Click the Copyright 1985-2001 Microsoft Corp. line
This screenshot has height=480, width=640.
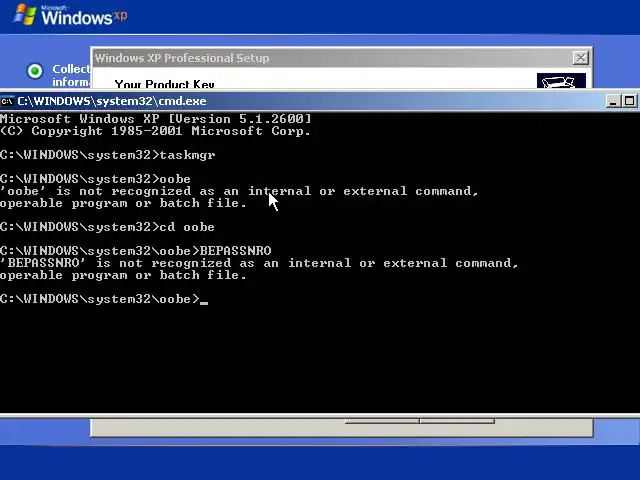[155, 131]
